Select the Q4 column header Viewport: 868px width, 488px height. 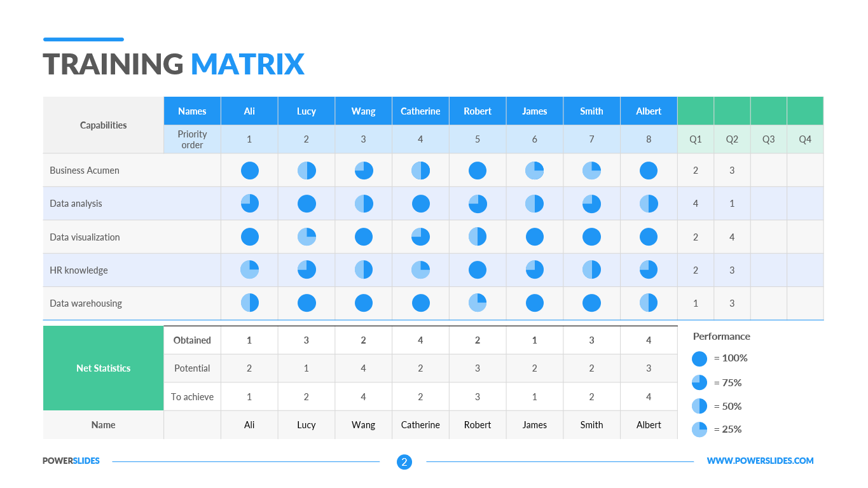click(805, 139)
